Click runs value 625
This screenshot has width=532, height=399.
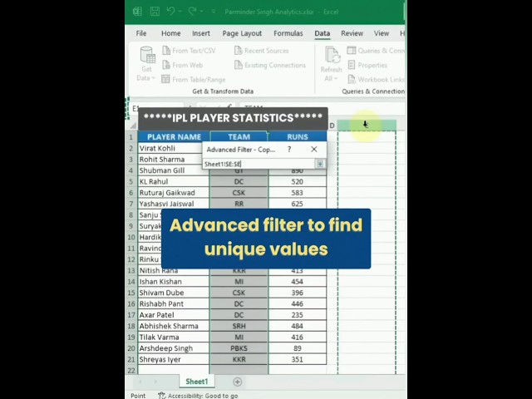(x=298, y=204)
